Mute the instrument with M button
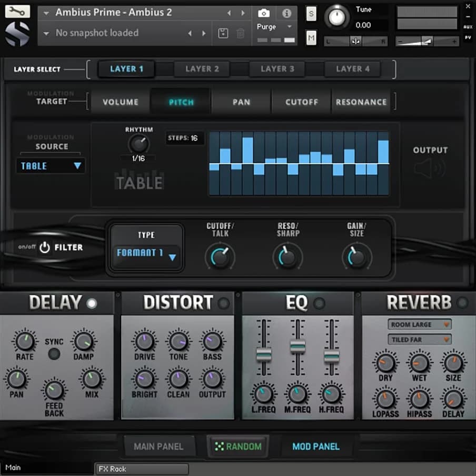The height and width of the screenshot is (476, 476). (x=311, y=37)
